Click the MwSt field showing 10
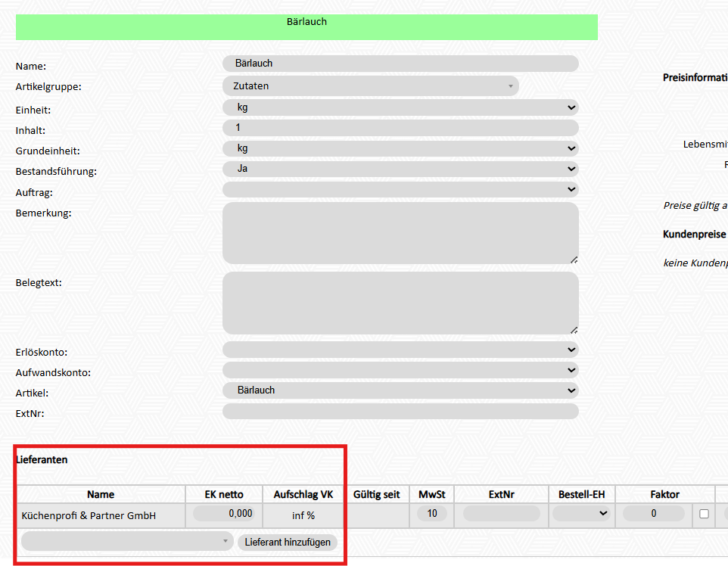 (431, 514)
